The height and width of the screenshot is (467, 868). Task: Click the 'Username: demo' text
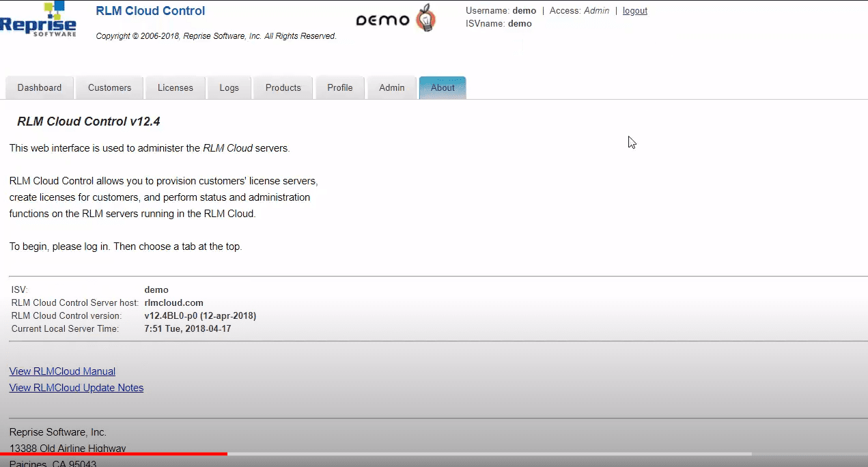[x=501, y=11]
